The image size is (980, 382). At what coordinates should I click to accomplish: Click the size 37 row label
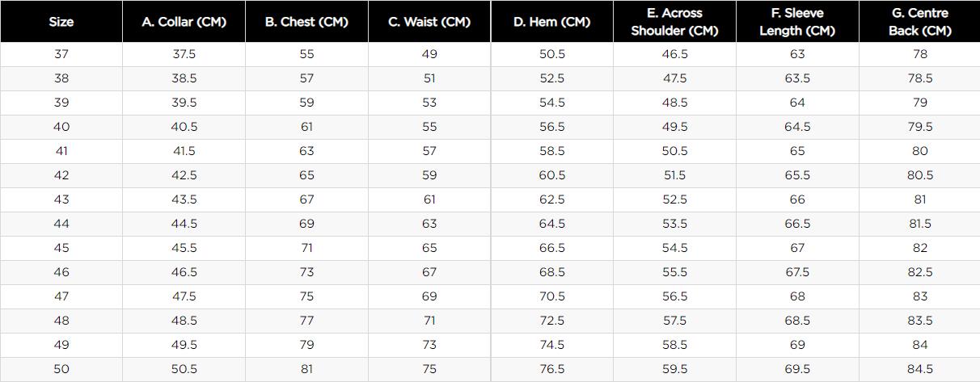click(x=61, y=54)
